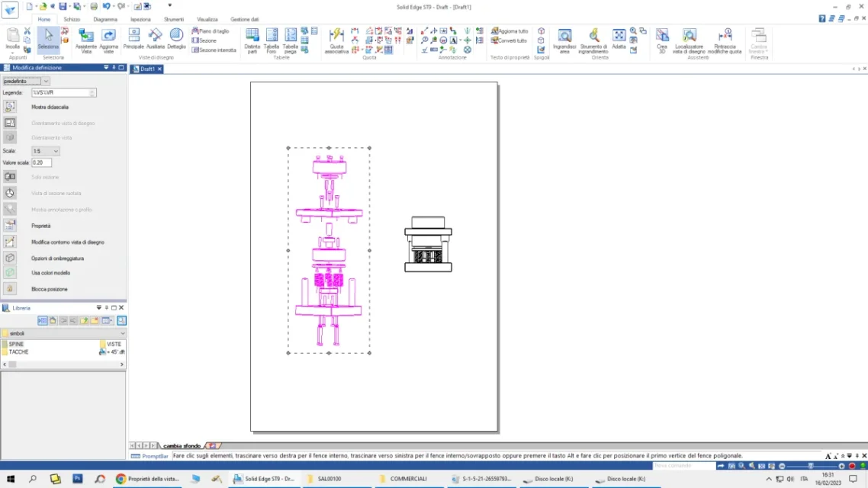Choose the Dettaglio view tool
Image resolution: width=868 pixels, height=488 pixels.
click(176, 39)
